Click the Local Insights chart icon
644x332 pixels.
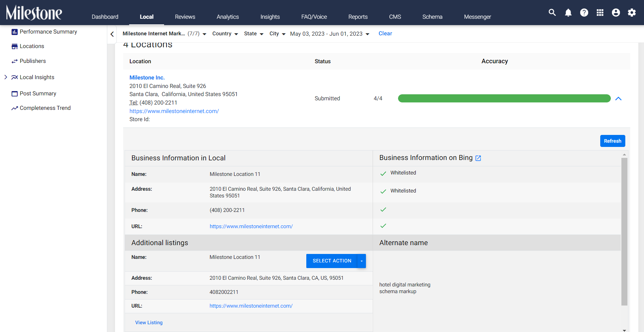click(x=14, y=77)
